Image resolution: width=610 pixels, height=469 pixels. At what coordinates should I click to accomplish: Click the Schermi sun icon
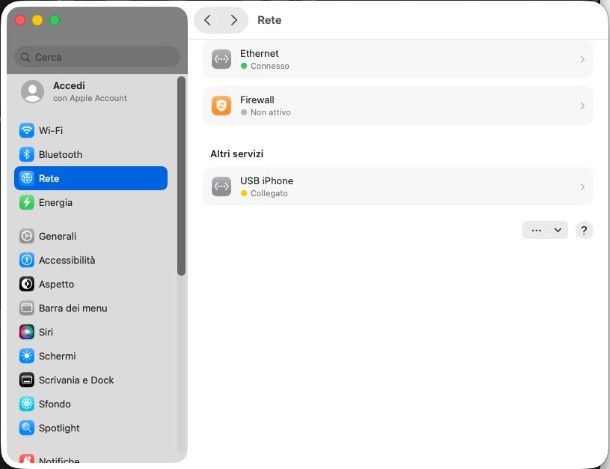point(26,356)
